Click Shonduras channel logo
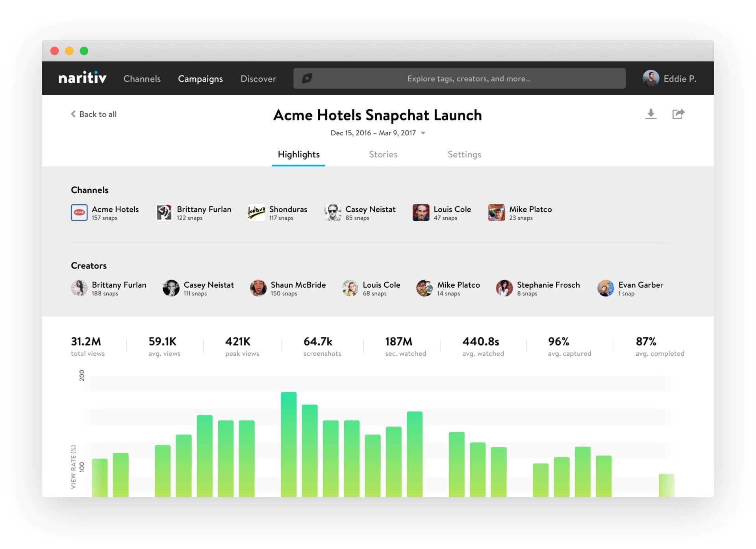 [x=256, y=213]
